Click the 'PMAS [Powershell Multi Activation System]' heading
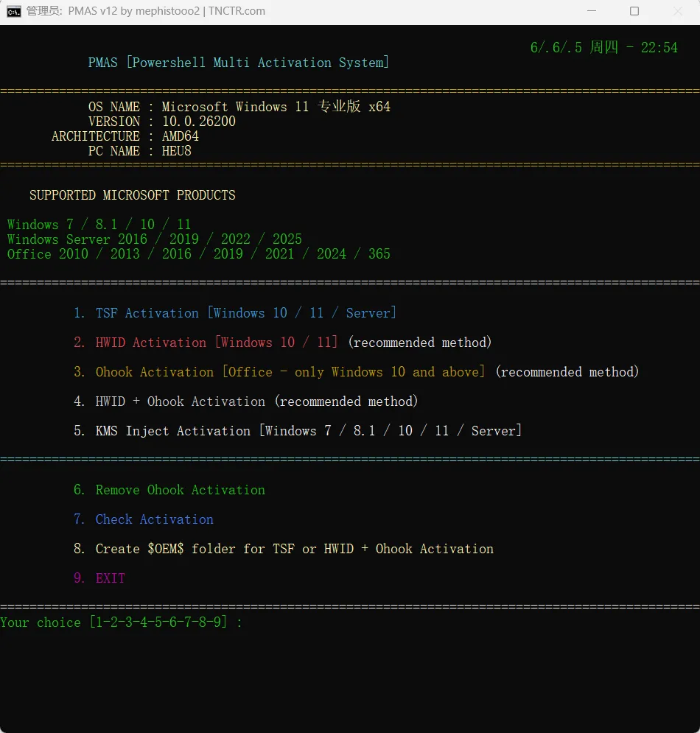Viewport: 700px width, 733px height. (x=239, y=62)
